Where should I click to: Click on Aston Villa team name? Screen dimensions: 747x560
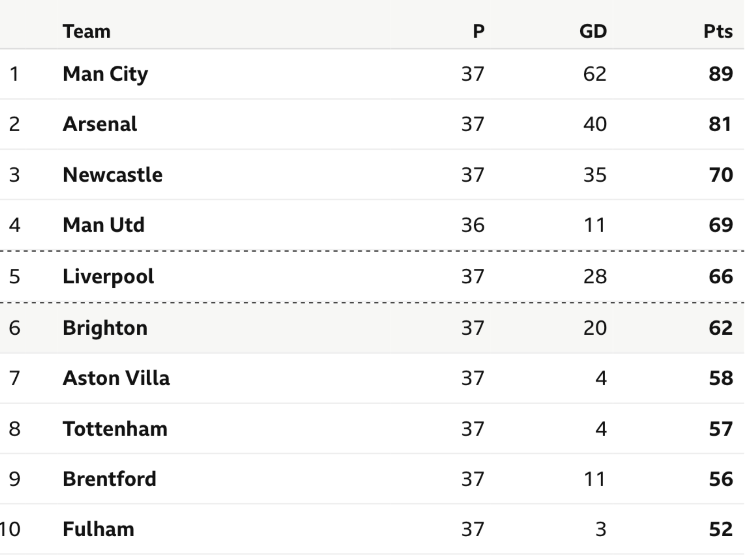tap(116, 378)
